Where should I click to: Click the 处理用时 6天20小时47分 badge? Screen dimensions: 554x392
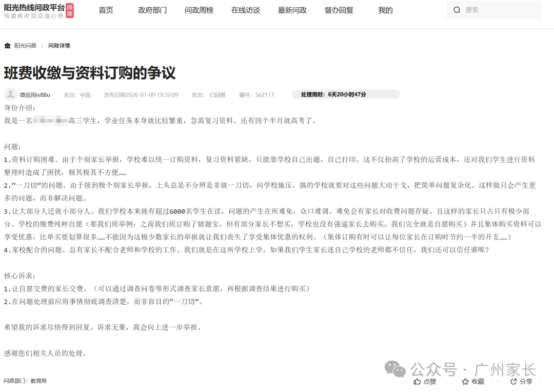(x=346, y=94)
